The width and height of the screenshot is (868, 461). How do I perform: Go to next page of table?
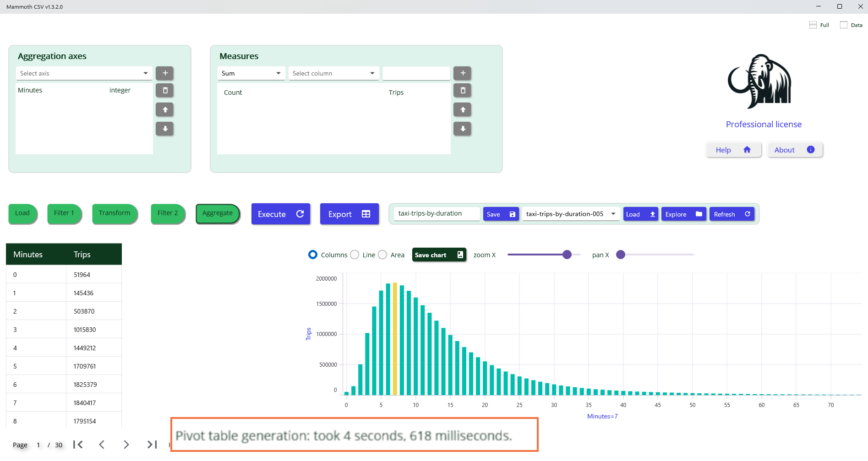[x=126, y=445]
